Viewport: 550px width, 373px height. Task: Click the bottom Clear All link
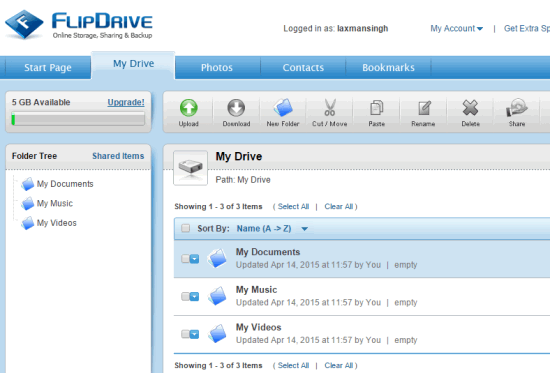tap(338, 365)
